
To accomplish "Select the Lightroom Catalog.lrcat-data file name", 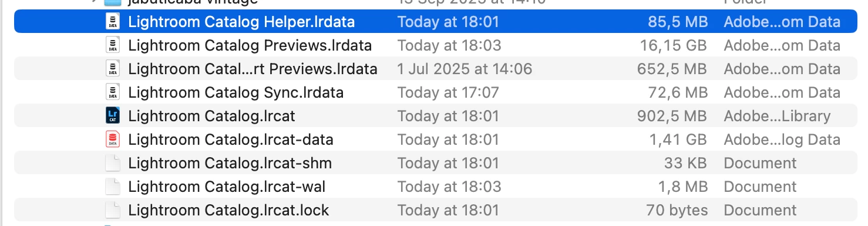I will pos(231,139).
